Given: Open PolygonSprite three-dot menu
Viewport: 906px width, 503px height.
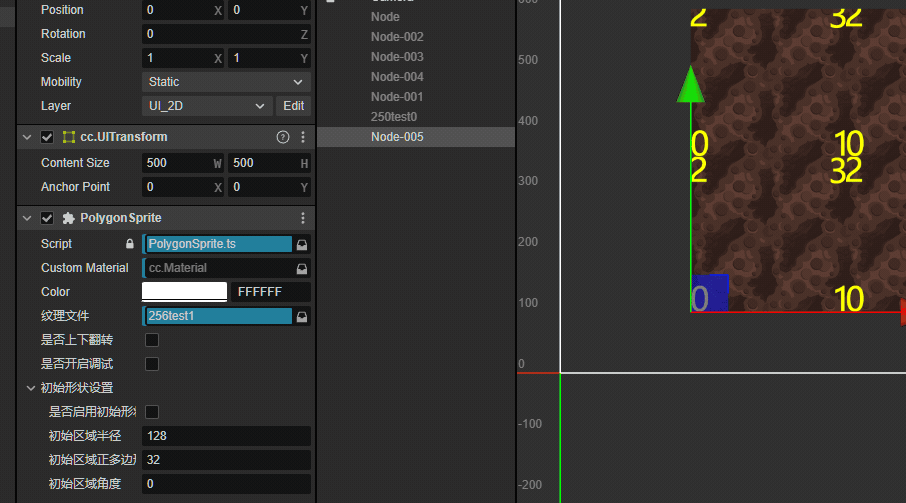Looking at the screenshot, I should 303,218.
